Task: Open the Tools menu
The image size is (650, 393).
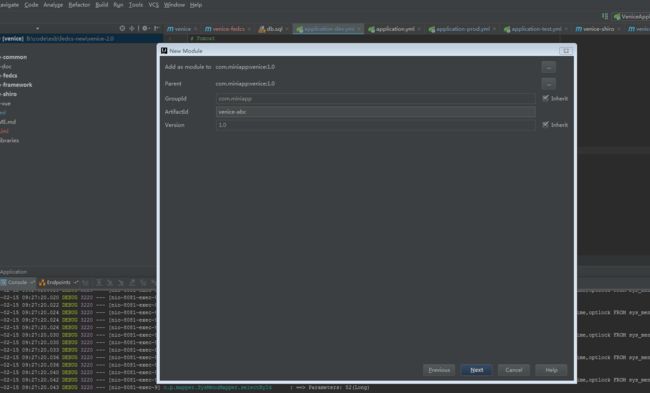Action: [136, 5]
